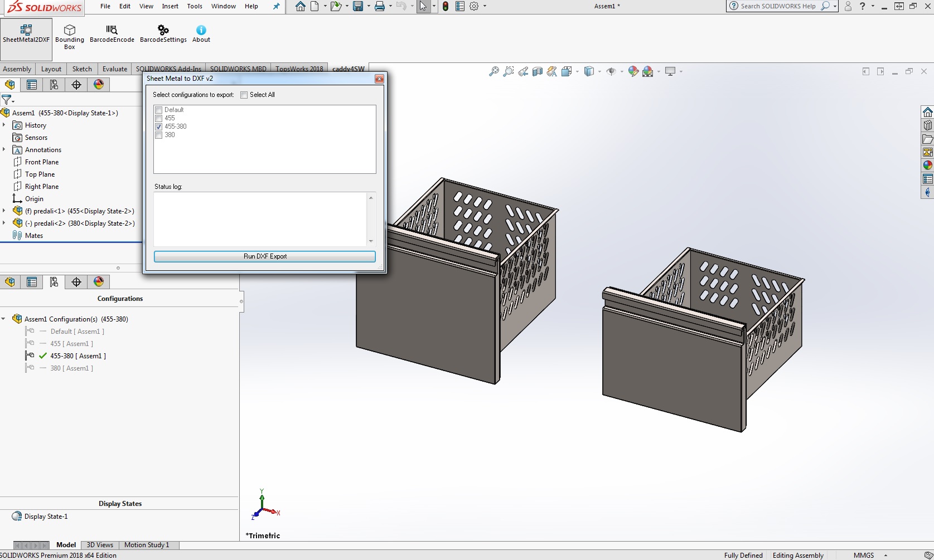Image resolution: width=934 pixels, height=560 pixels.
Task: Click the Zoom to Fit icon
Action: point(494,71)
